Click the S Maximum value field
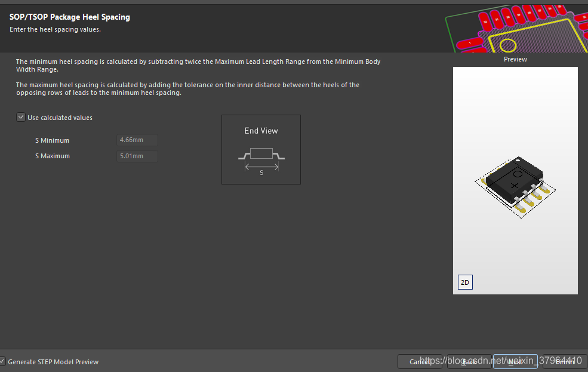Image resolution: width=588 pixels, height=372 pixels. [x=137, y=156]
